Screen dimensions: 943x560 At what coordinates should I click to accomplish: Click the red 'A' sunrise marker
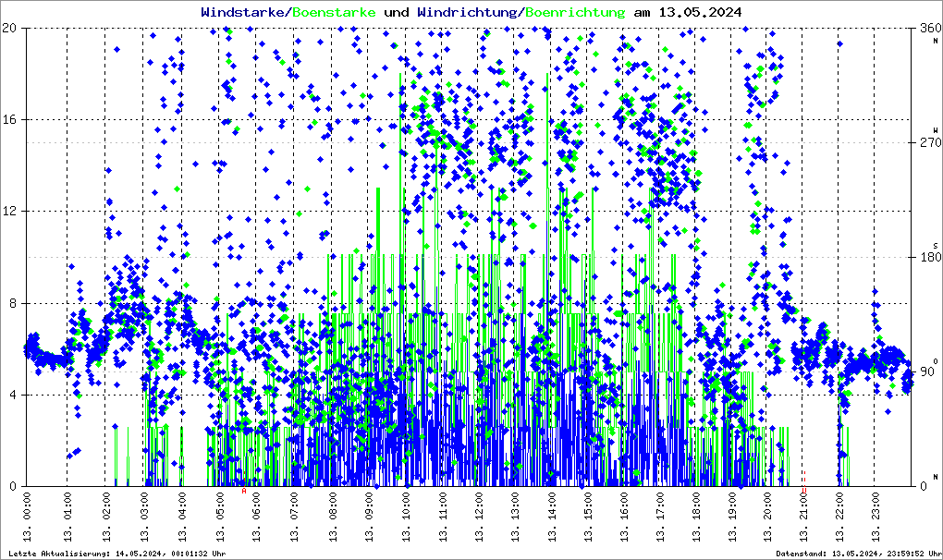point(244,492)
